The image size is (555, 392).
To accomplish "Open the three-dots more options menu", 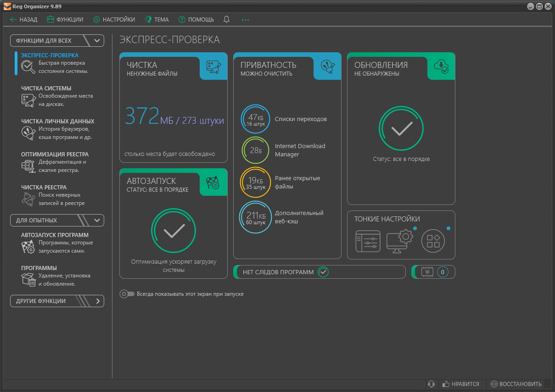I will [x=245, y=20].
